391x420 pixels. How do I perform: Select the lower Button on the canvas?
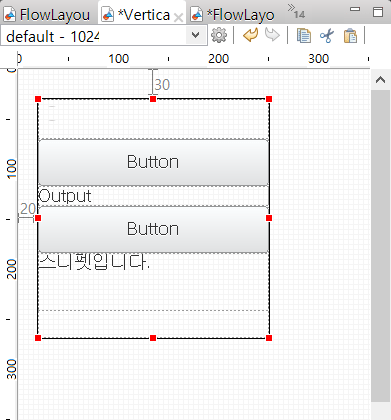pyautogui.click(x=153, y=229)
